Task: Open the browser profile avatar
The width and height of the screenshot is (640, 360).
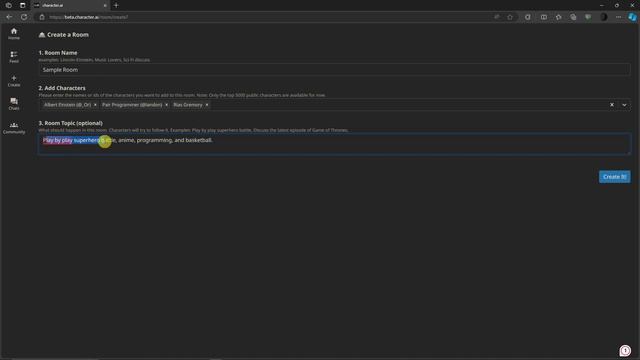Action: pyautogui.click(x=604, y=17)
